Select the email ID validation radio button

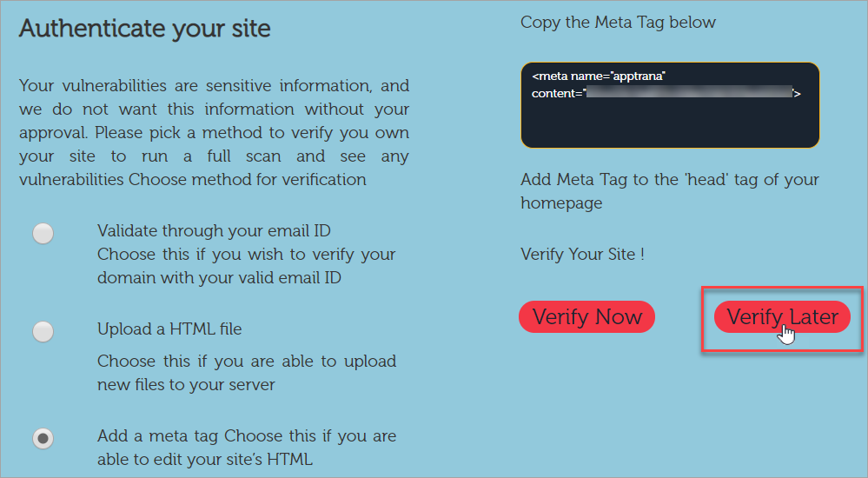[x=43, y=233]
